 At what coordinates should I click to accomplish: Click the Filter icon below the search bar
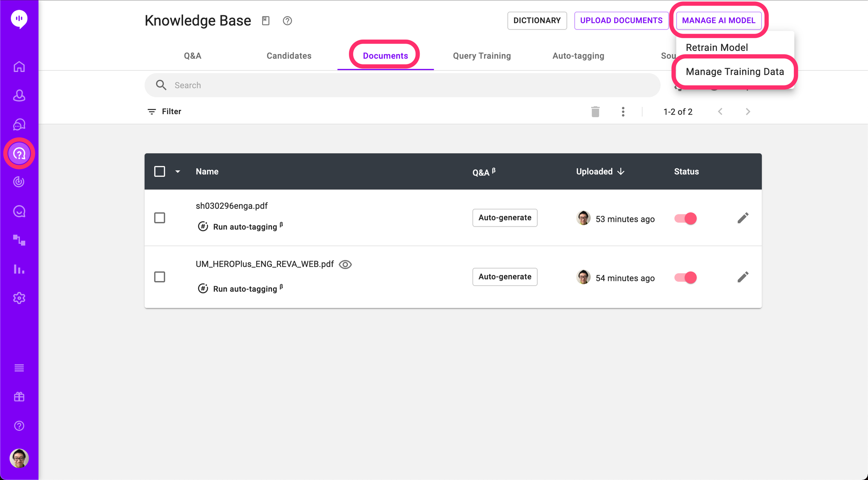point(151,112)
